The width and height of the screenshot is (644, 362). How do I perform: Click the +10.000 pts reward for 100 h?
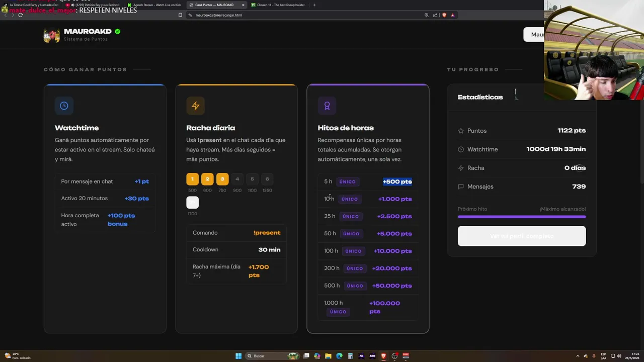tap(393, 251)
